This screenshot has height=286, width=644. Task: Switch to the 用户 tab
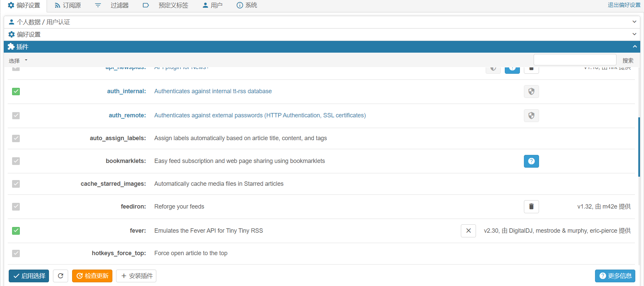(x=212, y=5)
